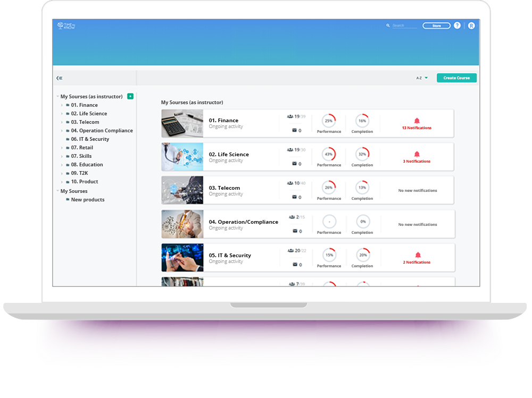Collapse the My Sourses (as instructor) section

(x=57, y=96)
